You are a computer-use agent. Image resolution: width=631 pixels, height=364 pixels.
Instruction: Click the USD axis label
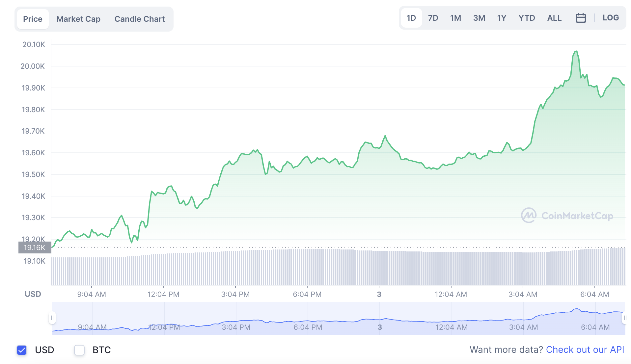tap(33, 294)
